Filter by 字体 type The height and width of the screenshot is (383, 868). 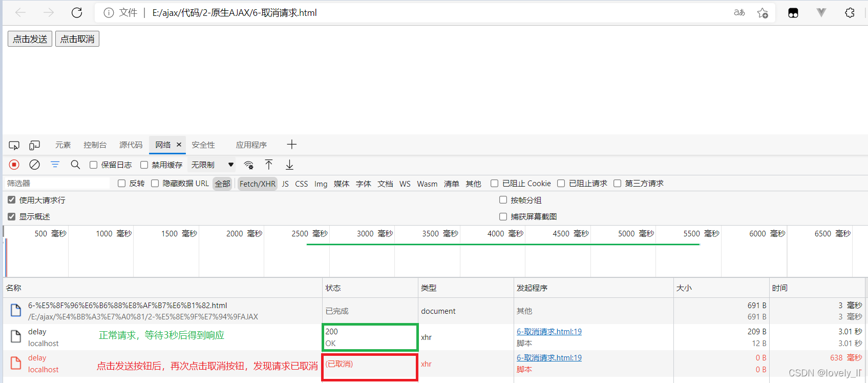pyautogui.click(x=364, y=184)
